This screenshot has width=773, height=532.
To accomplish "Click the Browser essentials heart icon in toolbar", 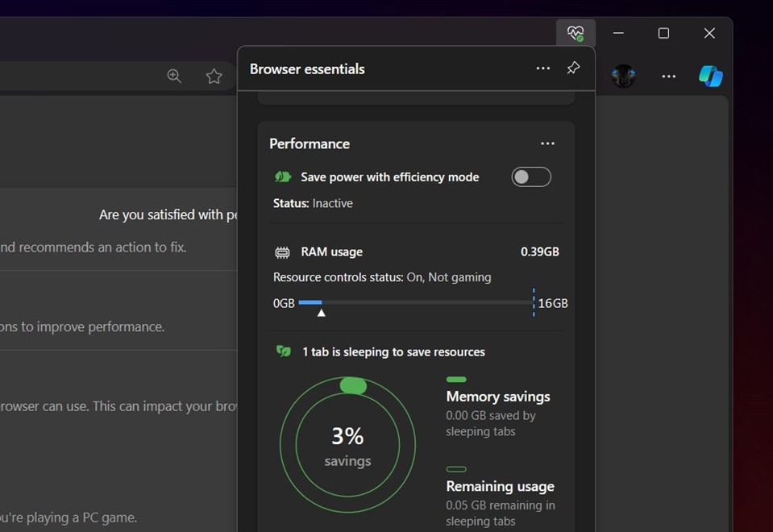I will pos(576,33).
